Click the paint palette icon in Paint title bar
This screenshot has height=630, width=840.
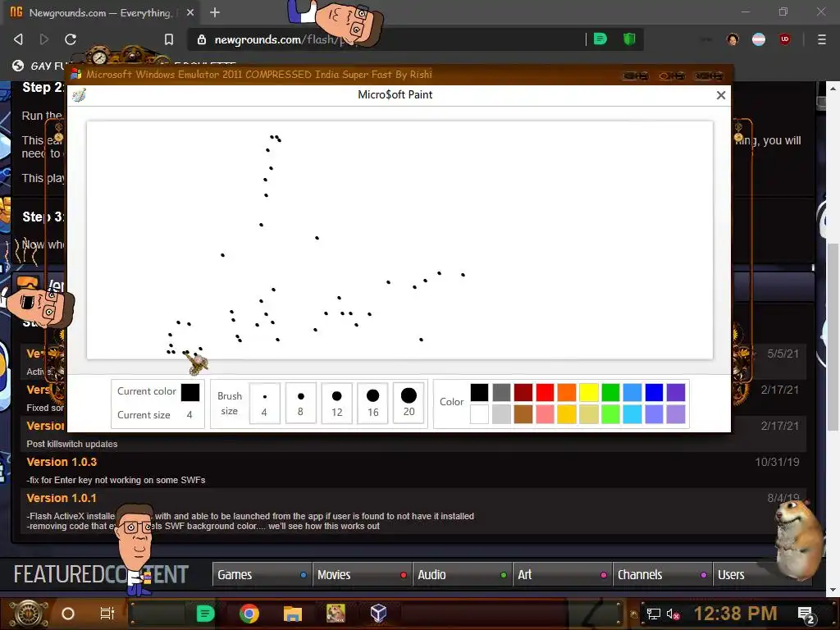pos(80,96)
